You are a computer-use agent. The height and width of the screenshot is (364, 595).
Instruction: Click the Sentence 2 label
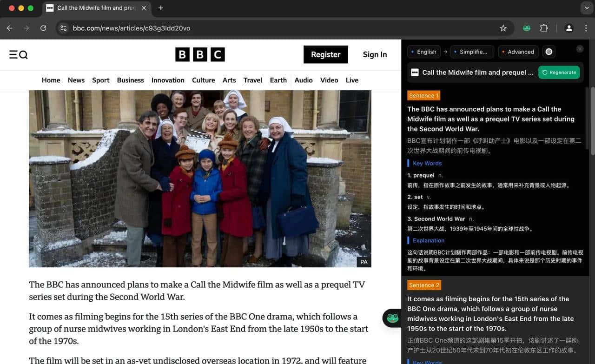click(424, 285)
